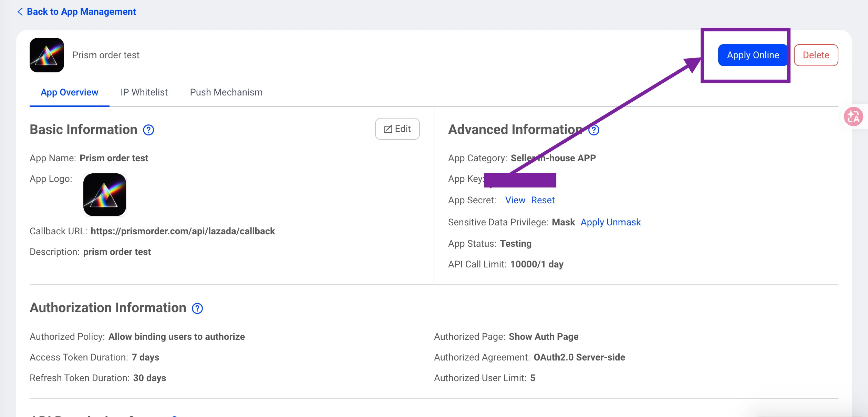Click the Apply Unmask link
868x417 pixels.
(611, 222)
